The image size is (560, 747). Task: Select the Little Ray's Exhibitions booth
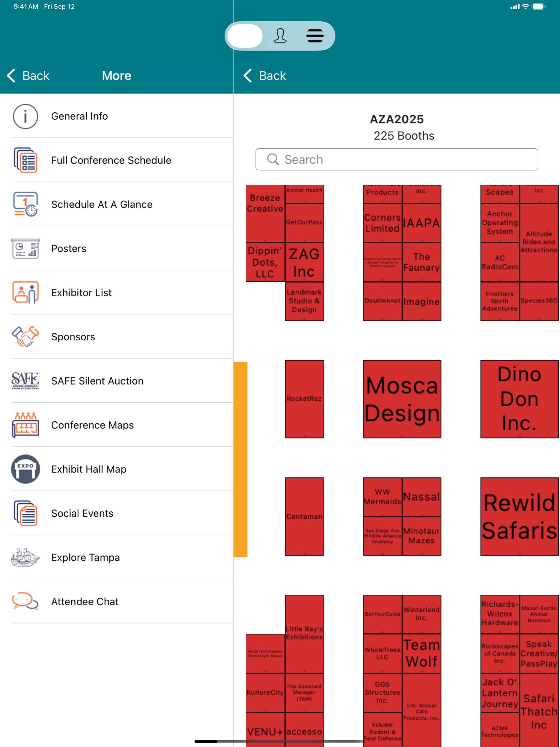[x=304, y=634]
